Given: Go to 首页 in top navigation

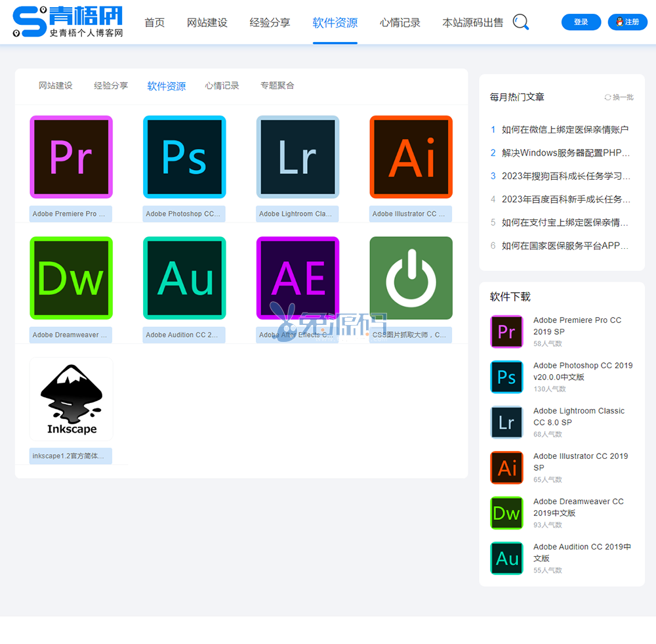Looking at the screenshot, I should click(x=155, y=22).
